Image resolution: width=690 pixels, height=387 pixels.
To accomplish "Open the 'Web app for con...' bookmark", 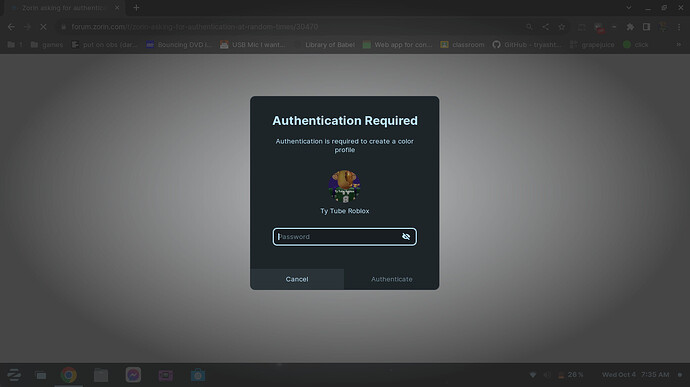I will [x=398, y=44].
